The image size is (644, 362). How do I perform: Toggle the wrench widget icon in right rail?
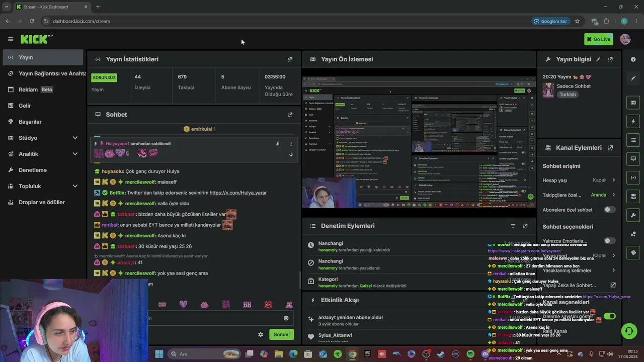pyautogui.click(x=633, y=215)
